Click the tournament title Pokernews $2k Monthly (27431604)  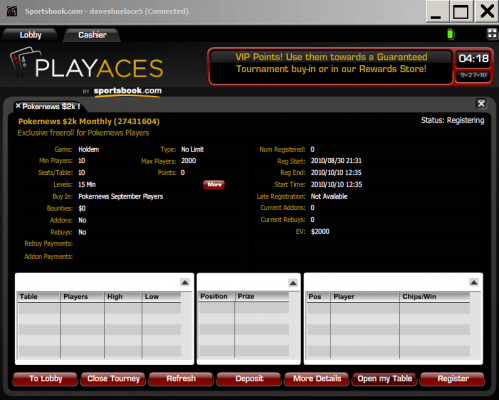pos(89,121)
